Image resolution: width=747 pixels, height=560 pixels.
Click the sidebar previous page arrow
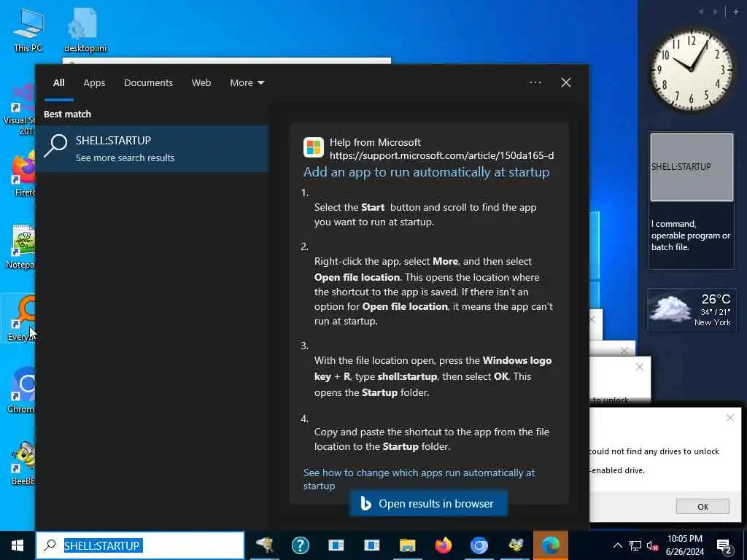point(701,12)
